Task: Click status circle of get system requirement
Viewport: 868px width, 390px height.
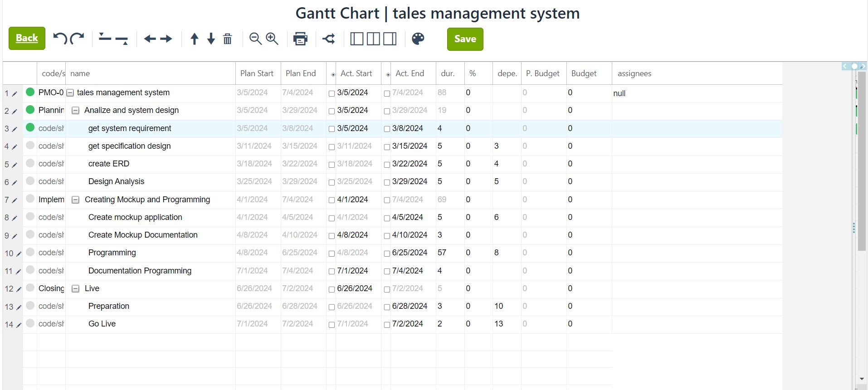Action: 30,127
